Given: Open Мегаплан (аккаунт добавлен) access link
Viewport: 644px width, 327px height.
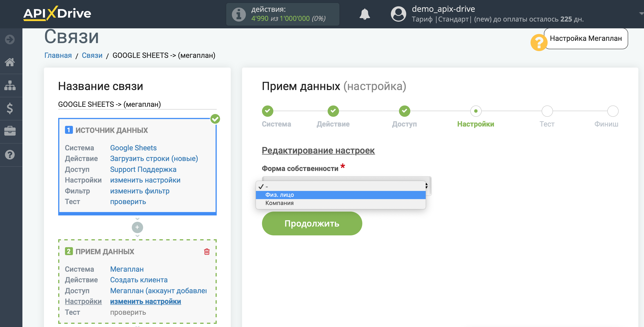Looking at the screenshot, I should 158,290.
